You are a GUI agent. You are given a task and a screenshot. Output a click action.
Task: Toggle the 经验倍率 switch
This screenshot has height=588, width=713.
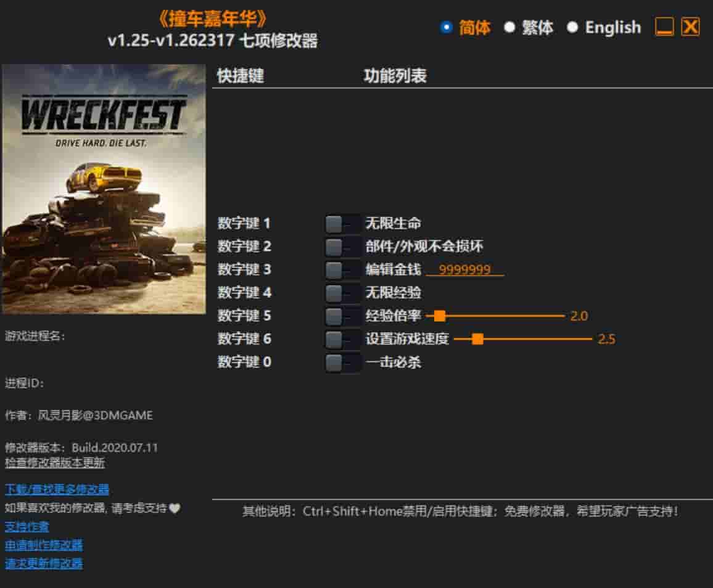pyautogui.click(x=342, y=316)
